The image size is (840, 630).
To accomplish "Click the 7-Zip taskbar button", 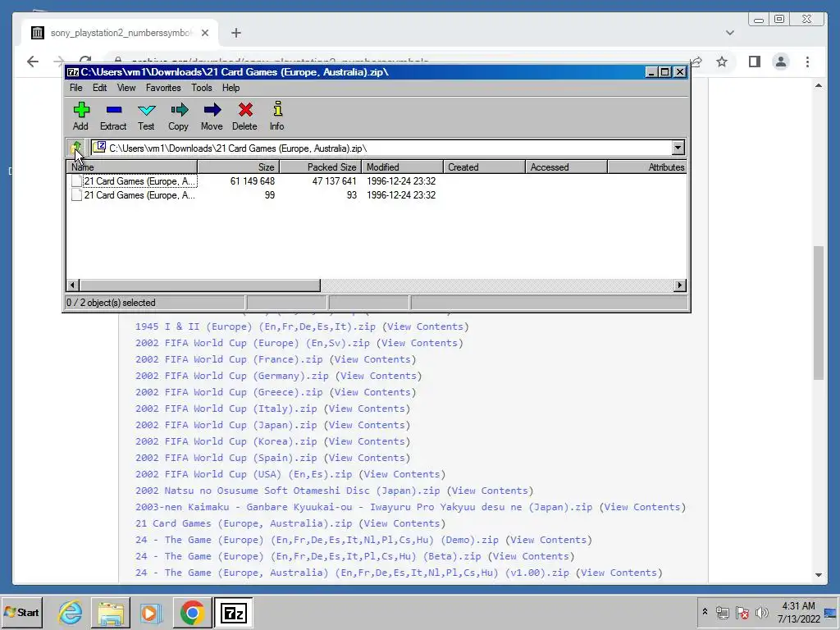I will click(x=233, y=612).
